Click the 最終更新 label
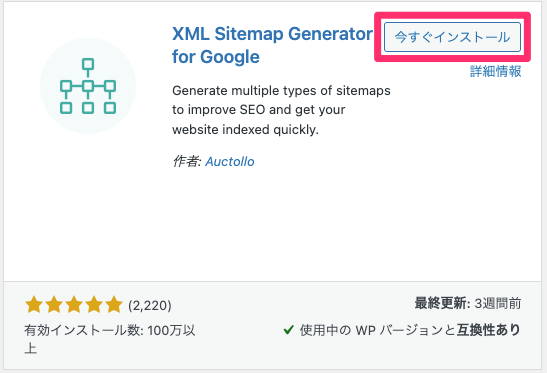The height and width of the screenshot is (373, 547). click(442, 303)
